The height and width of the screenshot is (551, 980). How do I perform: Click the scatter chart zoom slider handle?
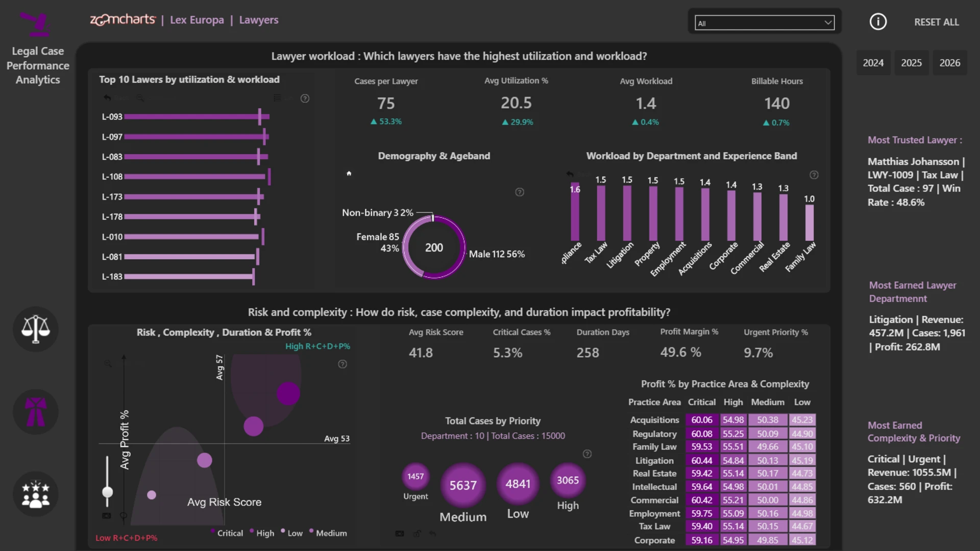click(107, 492)
